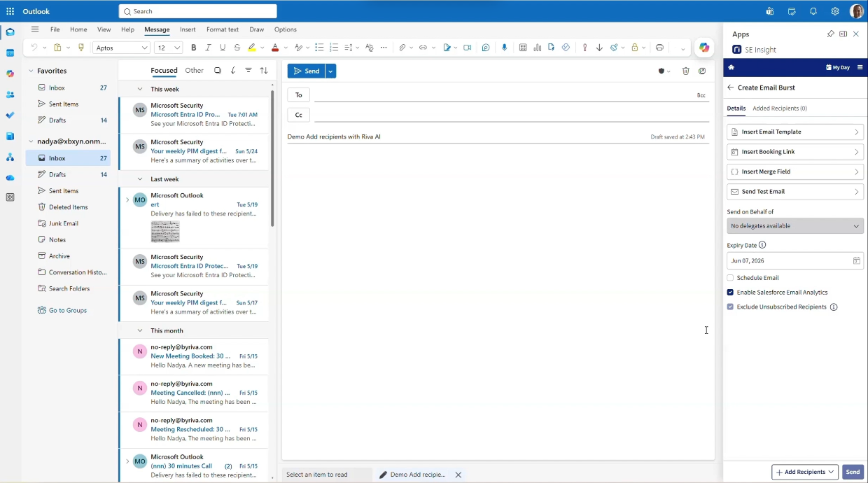Open font color dropdown arrow
868x483 pixels.
(x=286, y=48)
